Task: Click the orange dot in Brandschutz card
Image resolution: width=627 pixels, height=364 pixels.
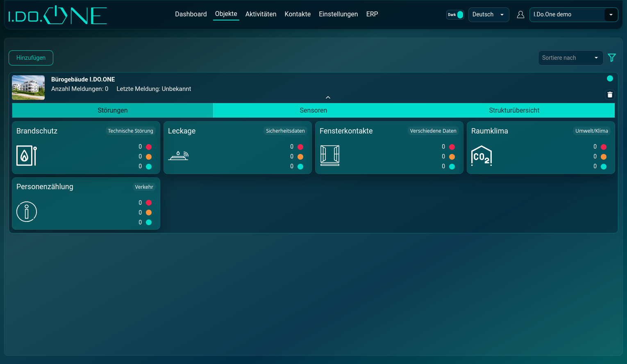Action: [x=149, y=156]
